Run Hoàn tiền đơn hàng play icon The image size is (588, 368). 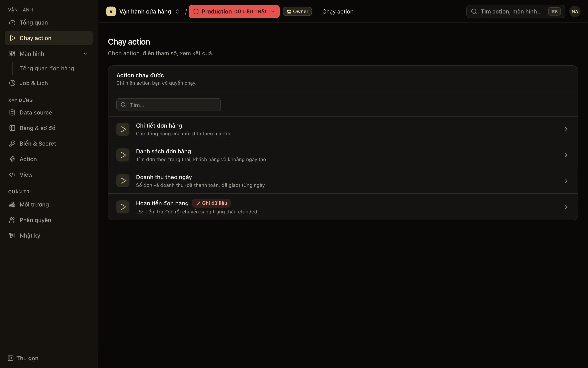(123, 207)
